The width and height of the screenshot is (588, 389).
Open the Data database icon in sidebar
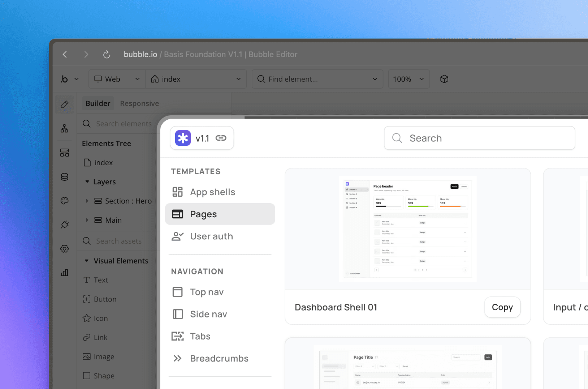pos(65,177)
